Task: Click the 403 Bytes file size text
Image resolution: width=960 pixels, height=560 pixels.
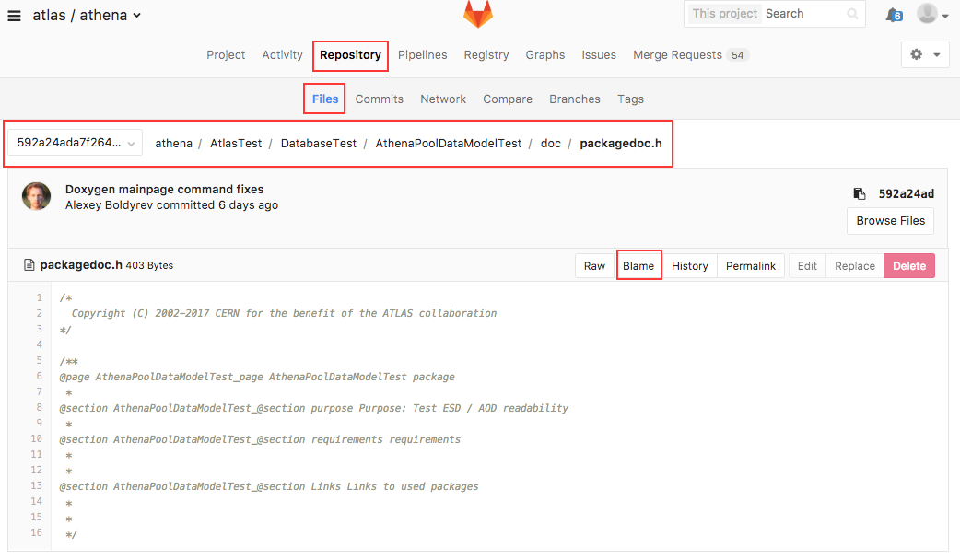Action: pos(149,265)
